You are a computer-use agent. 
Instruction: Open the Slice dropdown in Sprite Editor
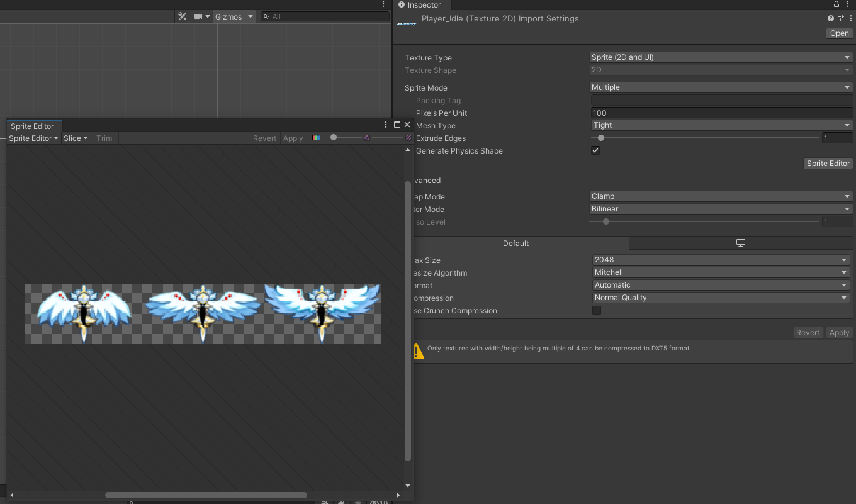pyautogui.click(x=76, y=138)
